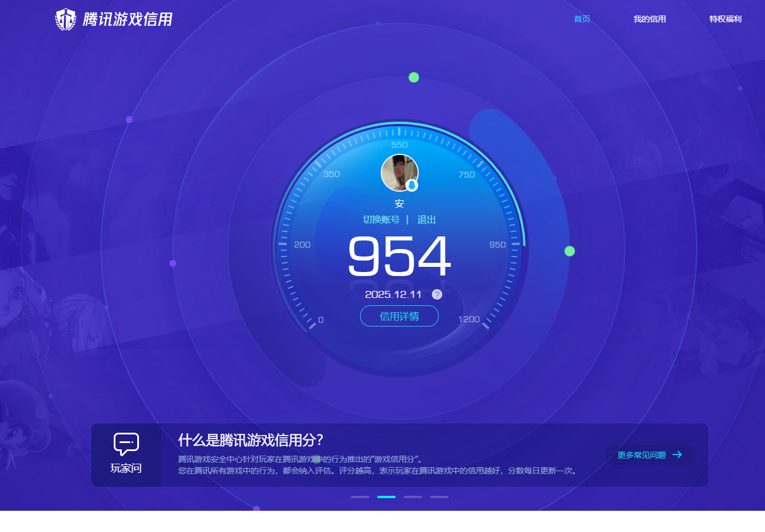Select the third carousel indicator dot
Screen dimensions: 765x532
pos(413,496)
